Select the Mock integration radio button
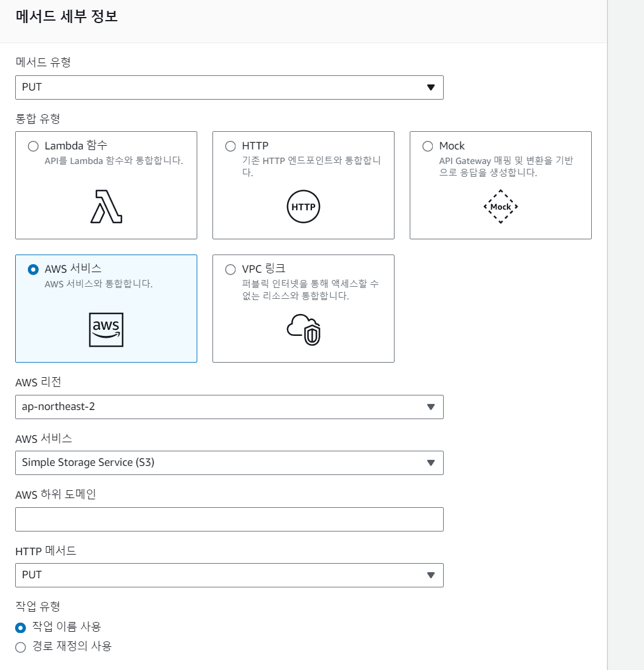The width and height of the screenshot is (644, 670). 428,146
